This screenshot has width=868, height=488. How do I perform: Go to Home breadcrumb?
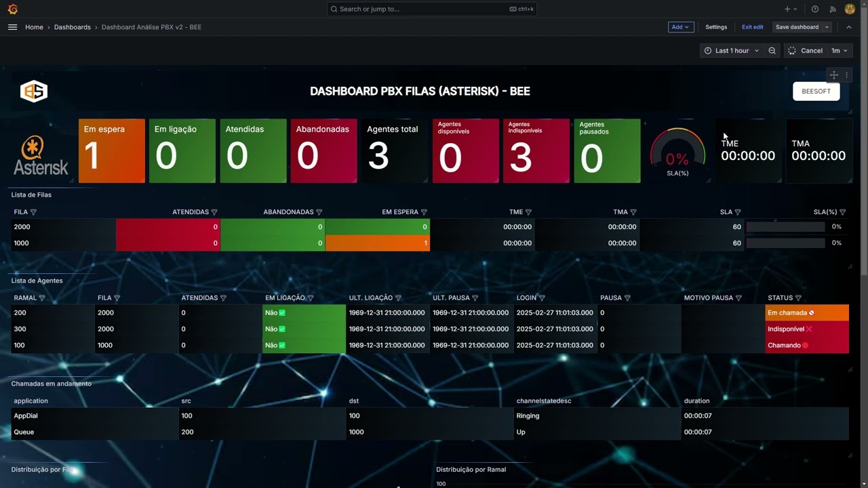34,27
